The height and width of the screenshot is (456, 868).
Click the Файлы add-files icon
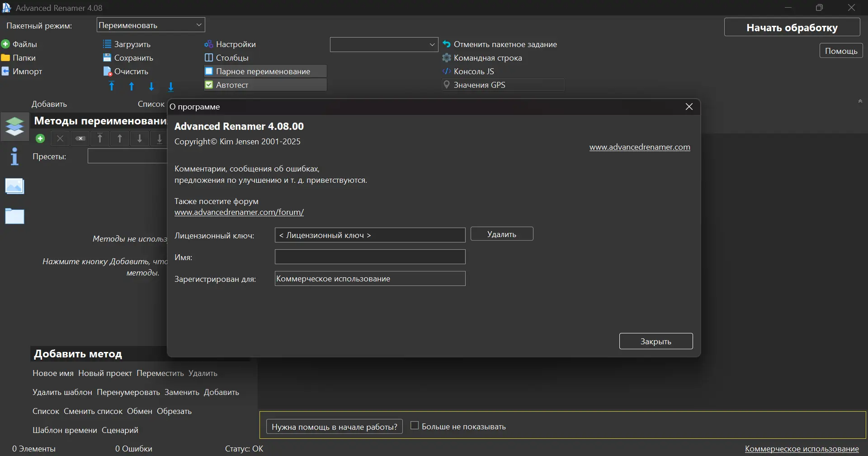[5, 44]
